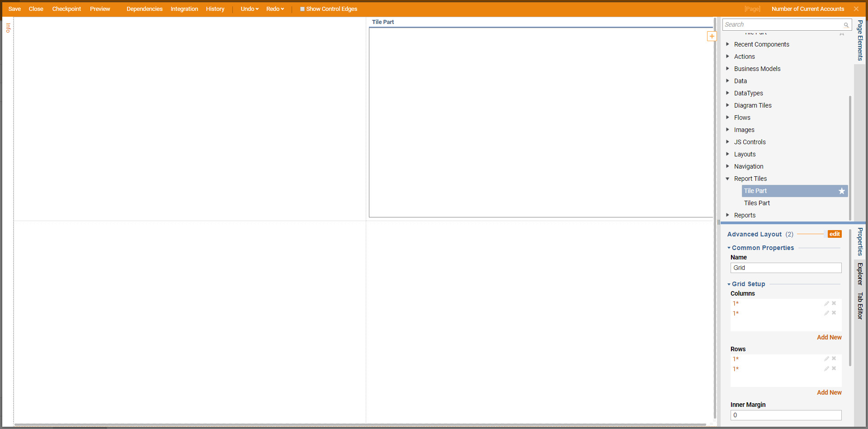This screenshot has width=868, height=429.
Task: Switch to the Properties side tab
Action: click(860, 241)
